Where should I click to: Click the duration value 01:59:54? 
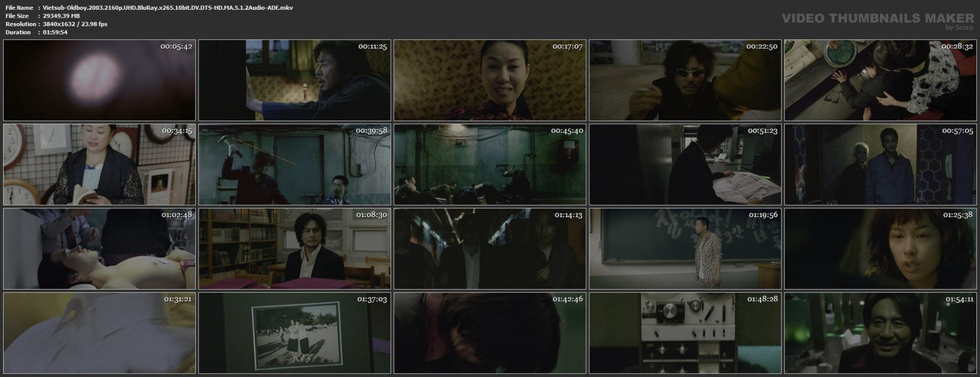coord(57,32)
